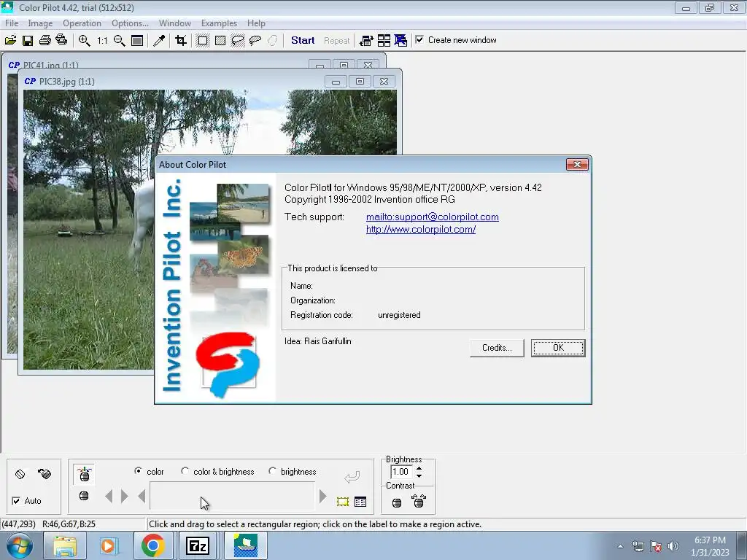This screenshot has width=747, height=560.
Task: Open the colorpilot.com website link
Action: coord(421,229)
